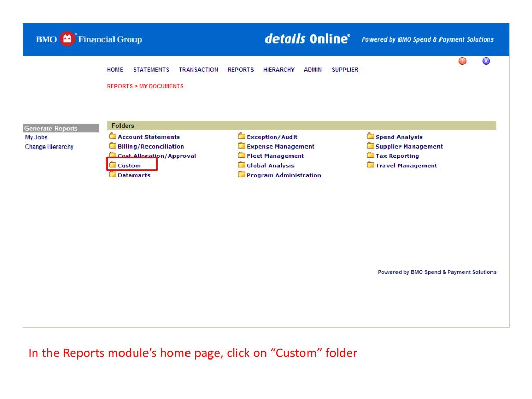532x399 pixels.
Task: Open the TRANSACTION menu
Action: (x=198, y=70)
